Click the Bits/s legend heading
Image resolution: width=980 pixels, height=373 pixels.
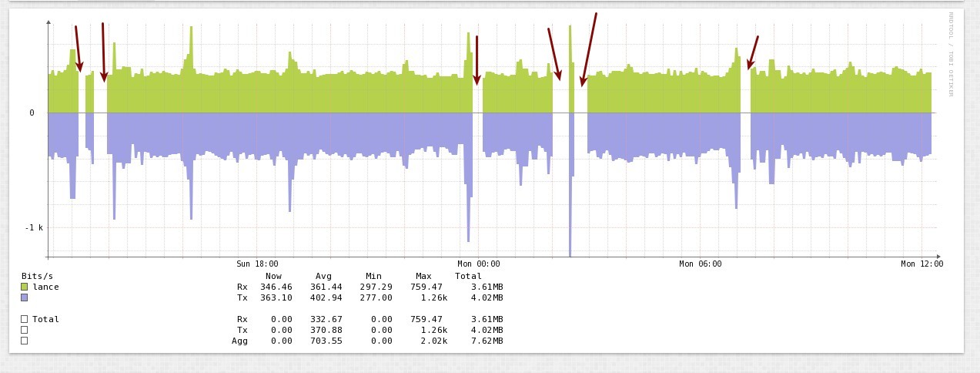click(36, 276)
